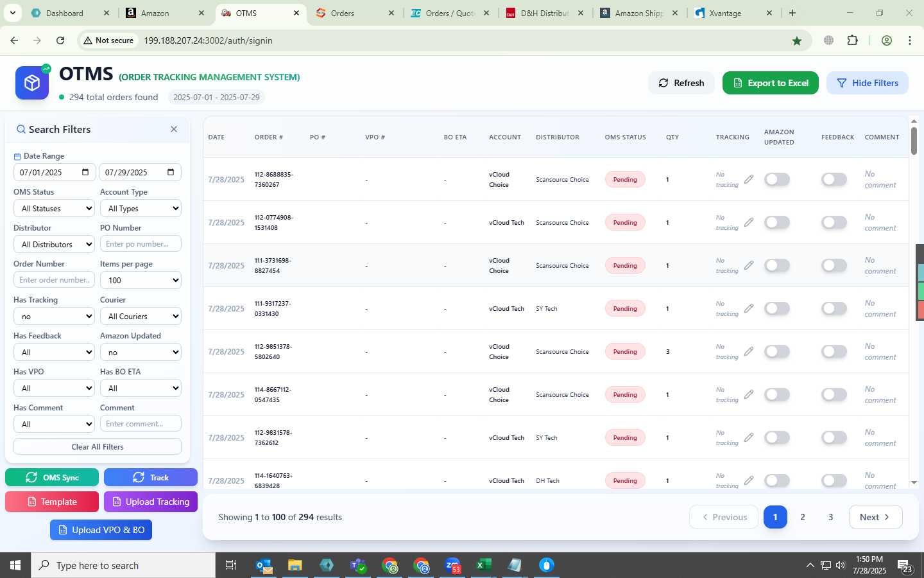This screenshot has height=578, width=924.
Task: Click Clear All Filters
Action: 98,446
